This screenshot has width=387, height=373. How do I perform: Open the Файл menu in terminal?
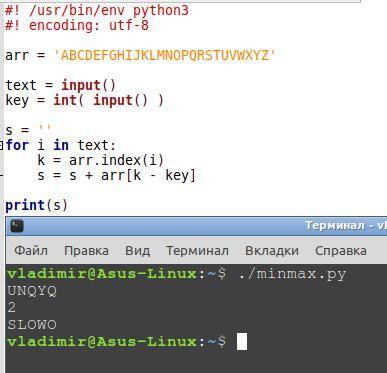click(x=31, y=251)
